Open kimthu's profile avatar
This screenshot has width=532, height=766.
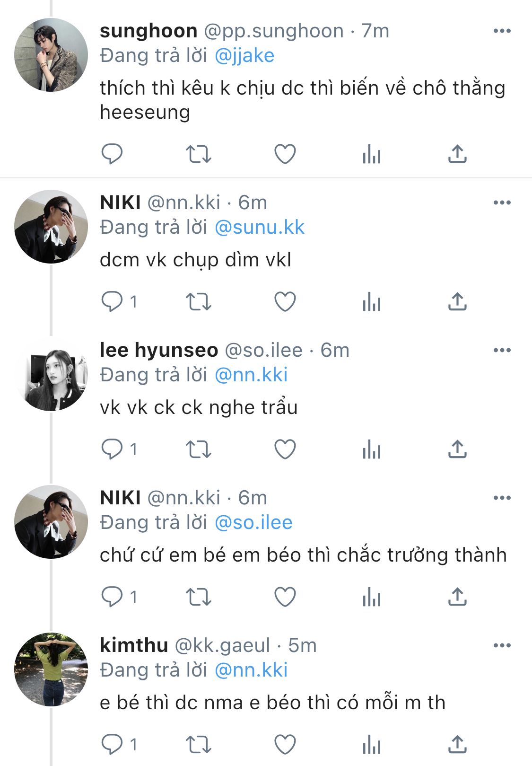pyautogui.click(x=51, y=669)
